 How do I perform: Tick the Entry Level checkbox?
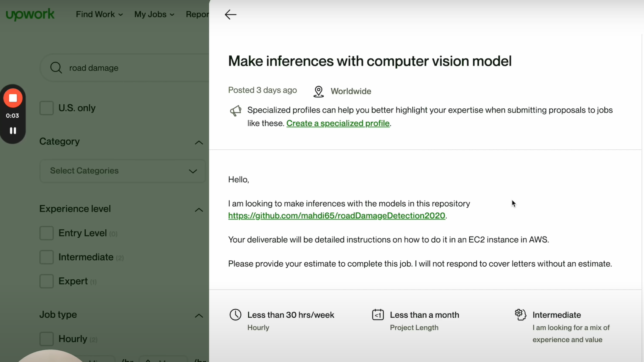coord(47,233)
